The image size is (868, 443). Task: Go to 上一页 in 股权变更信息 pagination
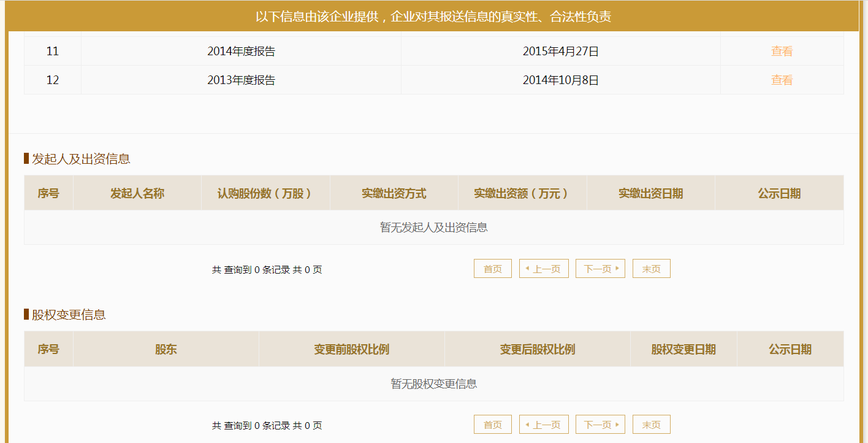click(544, 425)
